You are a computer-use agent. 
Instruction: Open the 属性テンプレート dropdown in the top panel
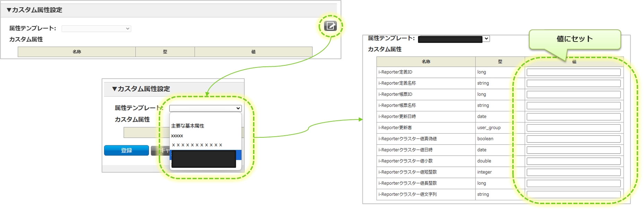(96, 29)
